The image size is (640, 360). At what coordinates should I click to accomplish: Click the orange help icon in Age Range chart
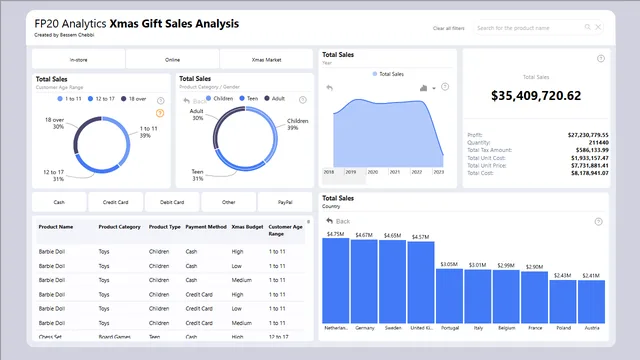[160, 113]
